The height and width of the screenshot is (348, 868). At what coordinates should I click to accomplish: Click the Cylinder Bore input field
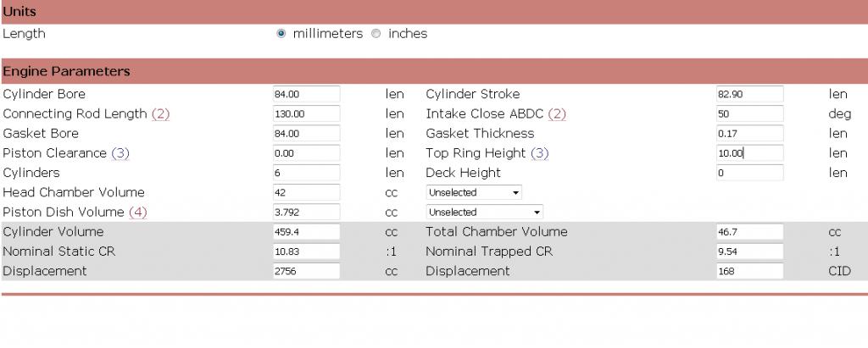coord(306,94)
